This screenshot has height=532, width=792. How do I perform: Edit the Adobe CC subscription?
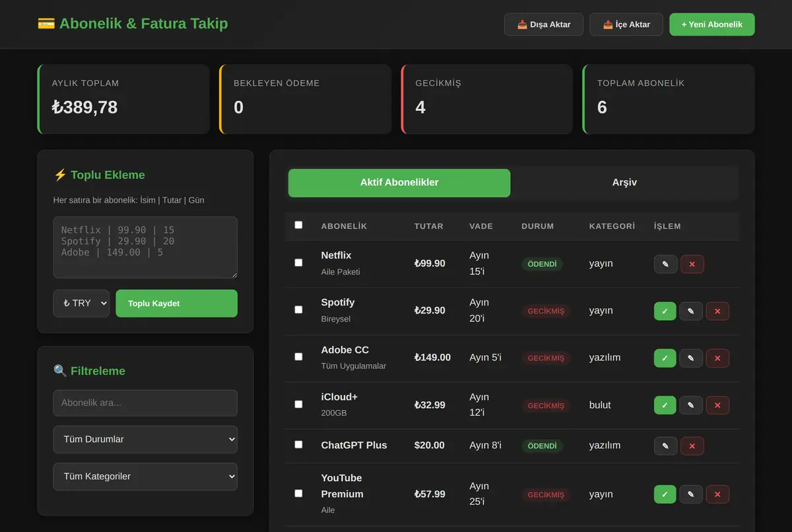point(691,358)
